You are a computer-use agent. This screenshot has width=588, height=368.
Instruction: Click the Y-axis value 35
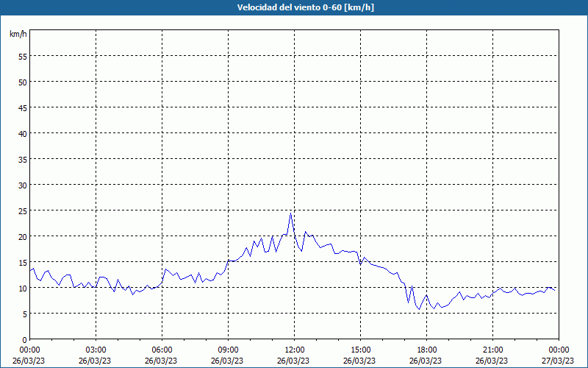[23, 159]
